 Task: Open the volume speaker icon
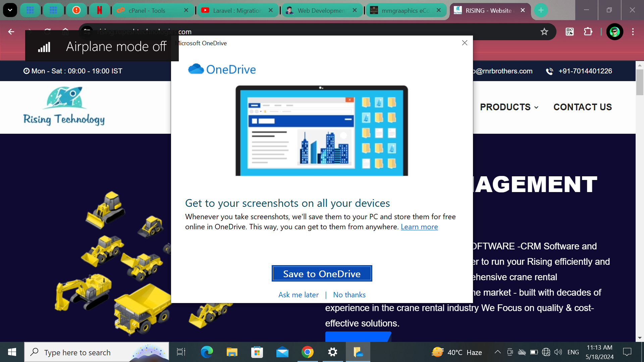point(558,352)
